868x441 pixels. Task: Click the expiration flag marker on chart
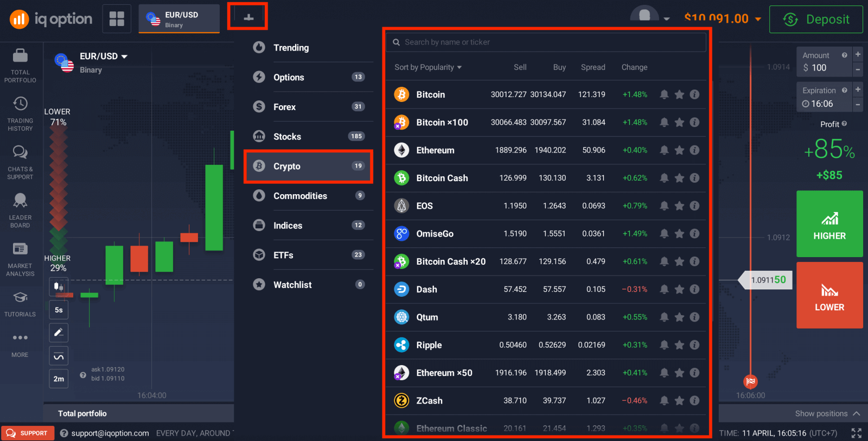751,382
